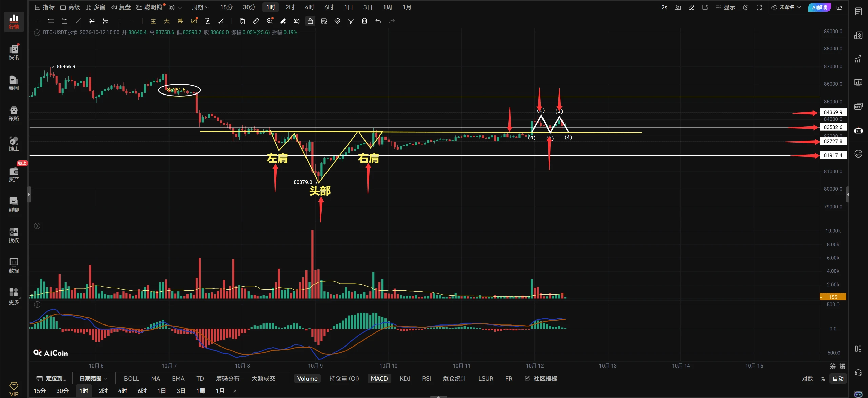Open the VIP diamond icon

pos(14,389)
